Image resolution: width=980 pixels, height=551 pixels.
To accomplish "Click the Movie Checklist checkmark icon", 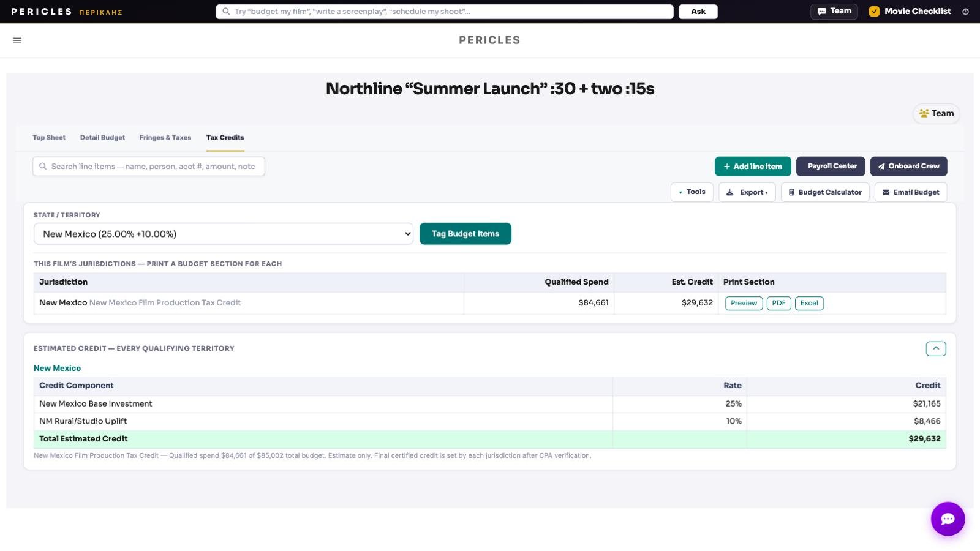I will 874,12.
